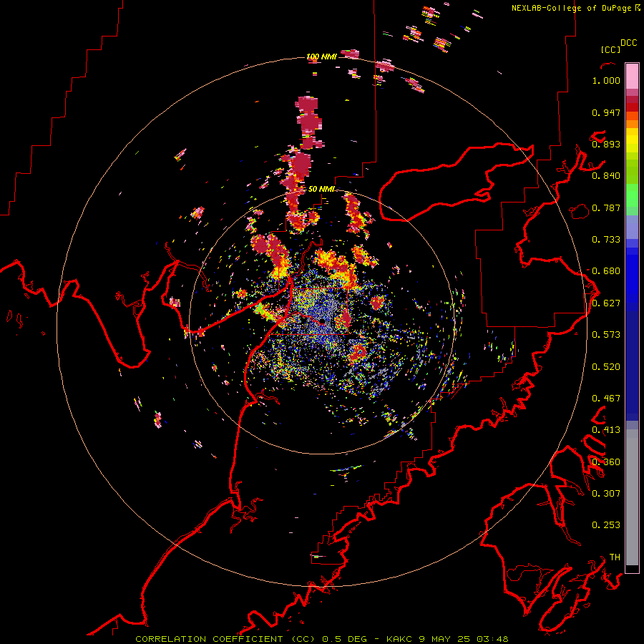644x644 pixels.
Task: Click the 0.307 scale value
Action: pos(606,494)
